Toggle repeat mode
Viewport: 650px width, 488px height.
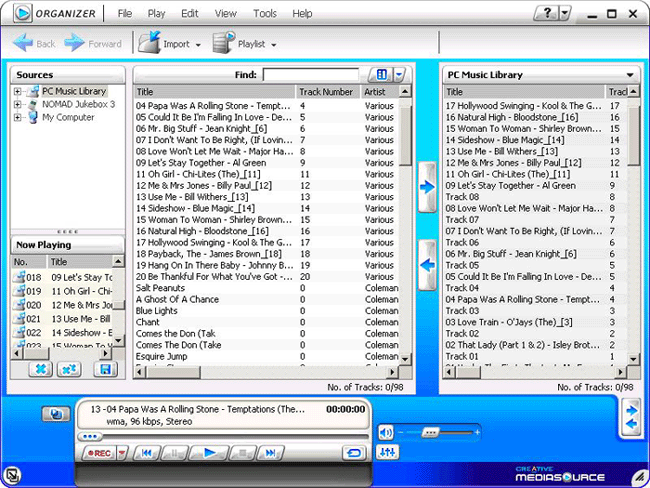click(x=354, y=453)
